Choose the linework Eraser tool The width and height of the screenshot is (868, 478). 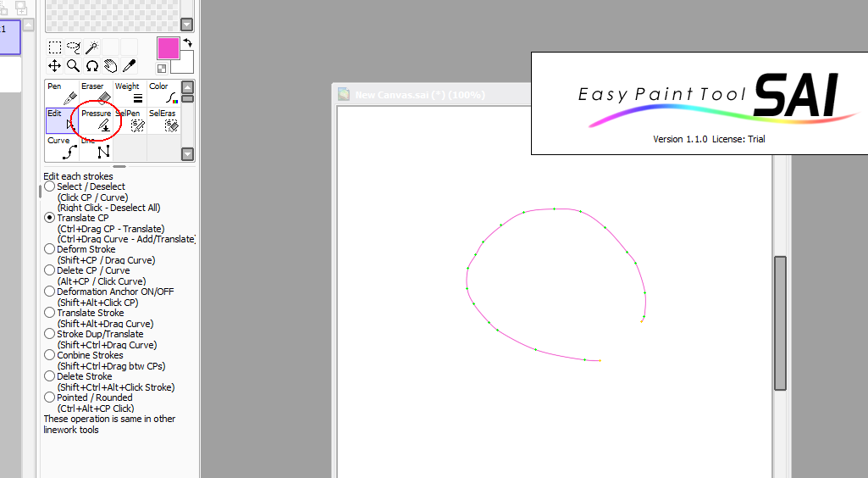pyautogui.click(x=96, y=93)
